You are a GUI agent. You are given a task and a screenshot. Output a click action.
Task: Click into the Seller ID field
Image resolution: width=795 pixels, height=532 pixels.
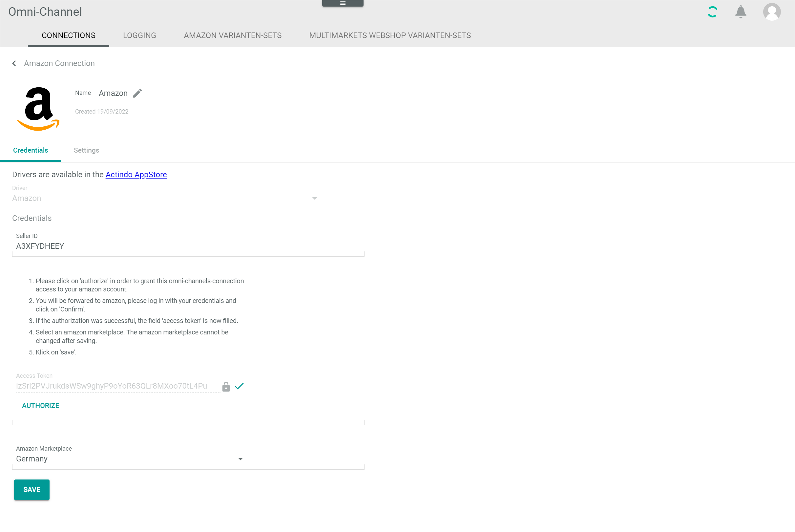coord(188,246)
